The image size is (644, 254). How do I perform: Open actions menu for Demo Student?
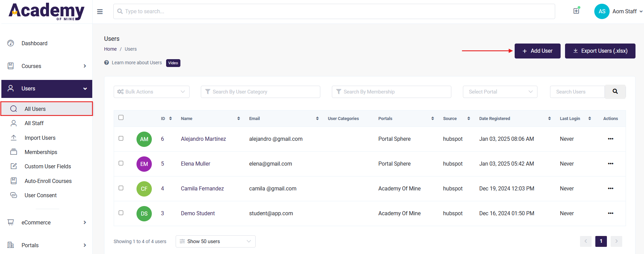click(x=610, y=213)
